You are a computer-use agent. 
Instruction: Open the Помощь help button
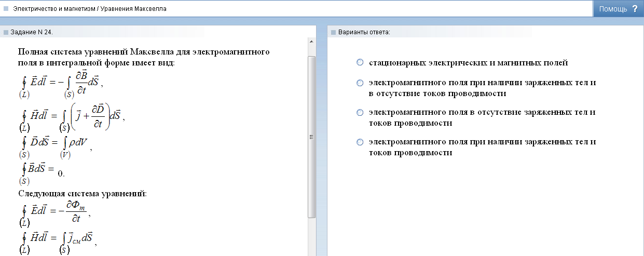[x=619, y=9]
